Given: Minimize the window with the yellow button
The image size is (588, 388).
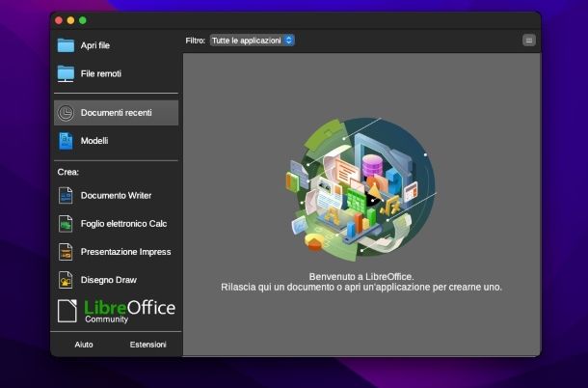Looking at the screenshot, I should 71,20.
